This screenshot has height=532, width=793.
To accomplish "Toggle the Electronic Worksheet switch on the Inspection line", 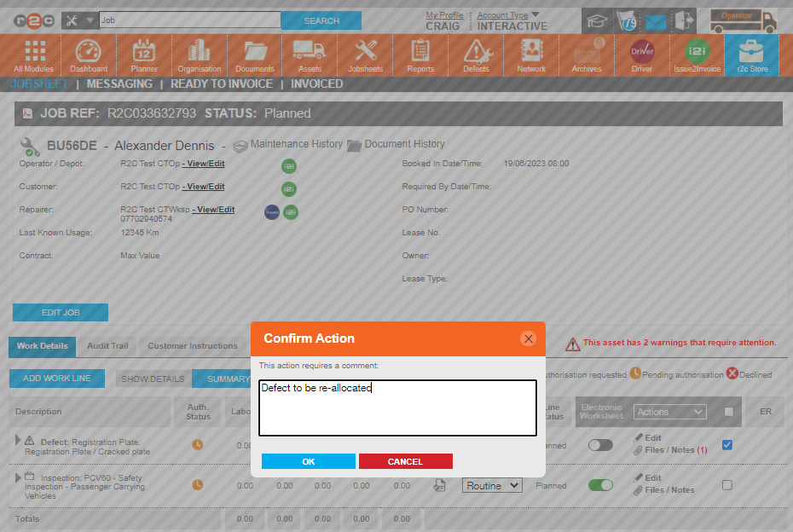I will click(x=600, y=484).
